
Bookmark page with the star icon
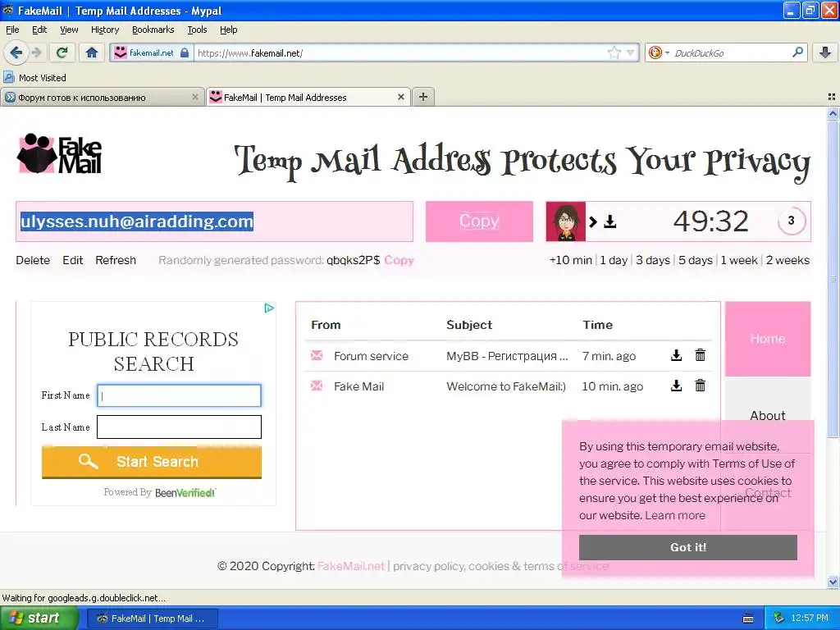click(x=614, y=52)
